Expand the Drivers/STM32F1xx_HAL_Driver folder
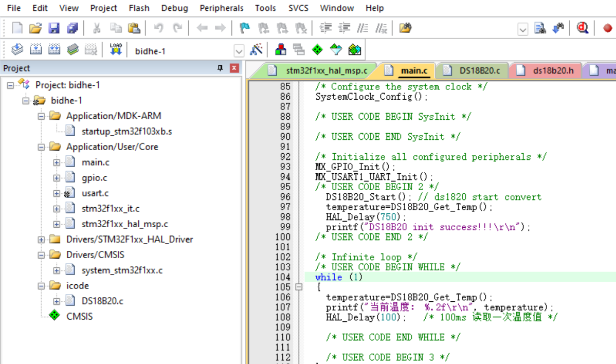This screenshot has width=616, height=364. pos(41,240)
